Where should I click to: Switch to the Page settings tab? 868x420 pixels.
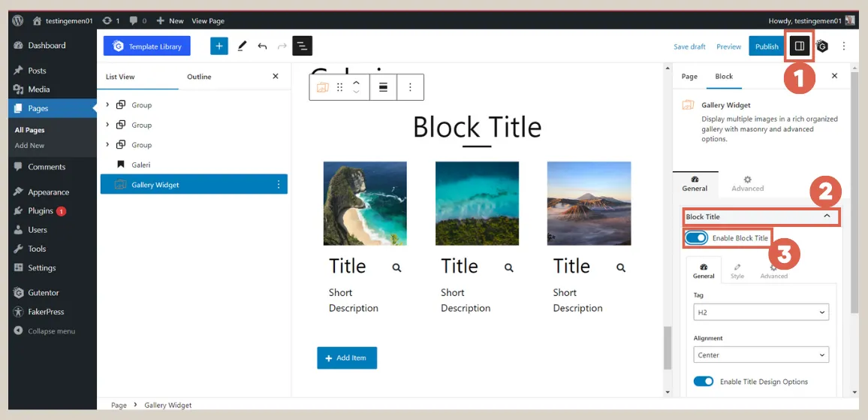point(689,77)
